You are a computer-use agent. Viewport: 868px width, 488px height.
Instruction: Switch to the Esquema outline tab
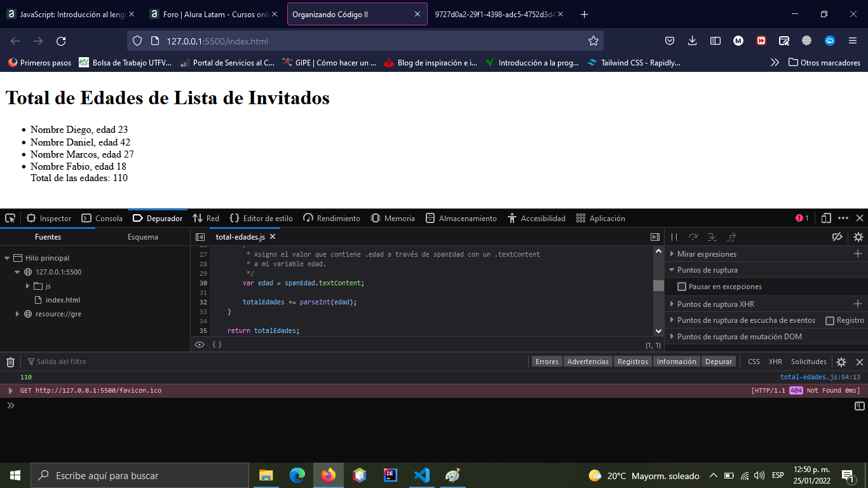click(x=143, y=237)
